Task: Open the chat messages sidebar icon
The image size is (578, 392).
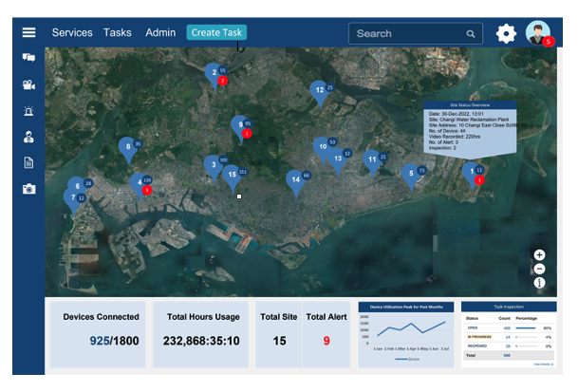Action: point(29,58)
